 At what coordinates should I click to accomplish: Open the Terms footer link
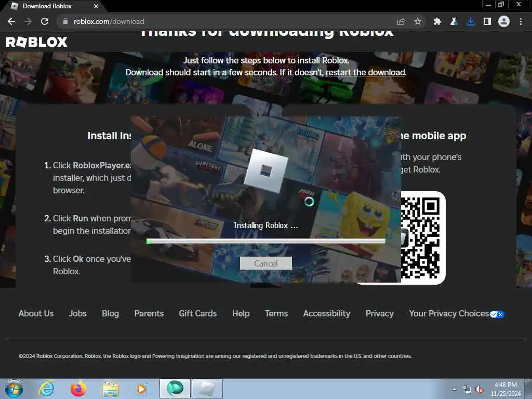[276, 313]
